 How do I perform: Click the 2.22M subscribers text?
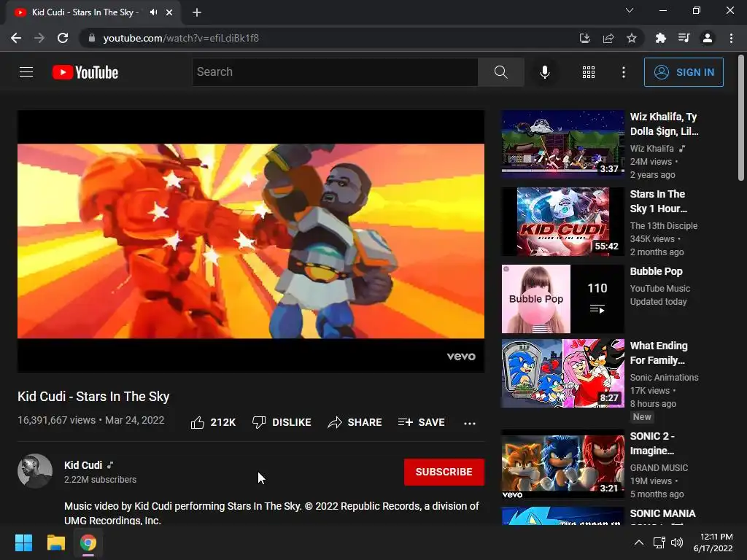coord(100,480)
